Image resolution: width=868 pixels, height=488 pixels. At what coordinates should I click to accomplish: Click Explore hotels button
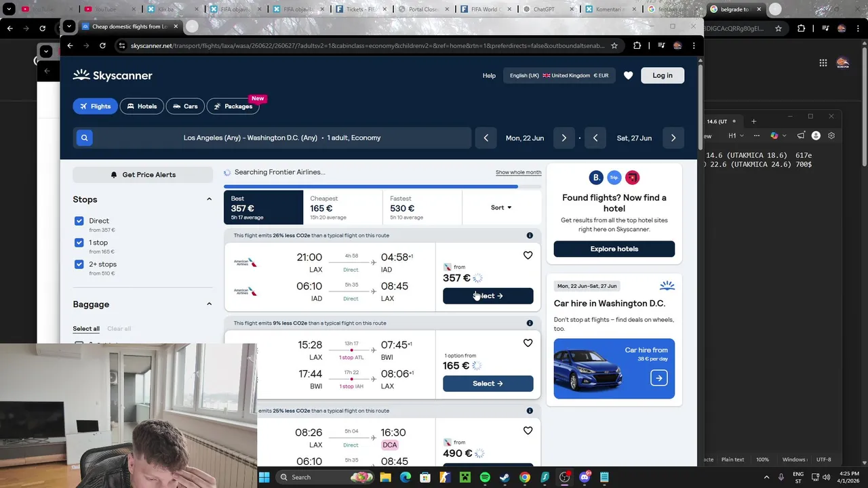(614, 249)
